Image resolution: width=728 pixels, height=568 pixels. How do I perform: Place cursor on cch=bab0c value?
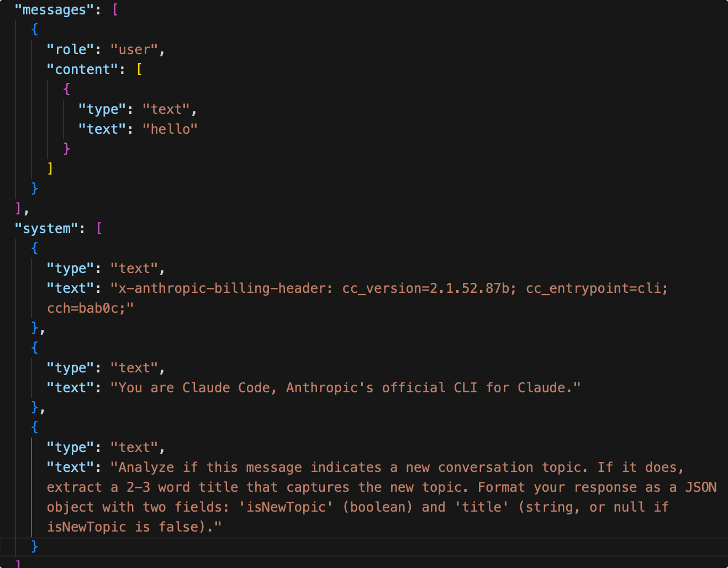click(x=87, y=308)
